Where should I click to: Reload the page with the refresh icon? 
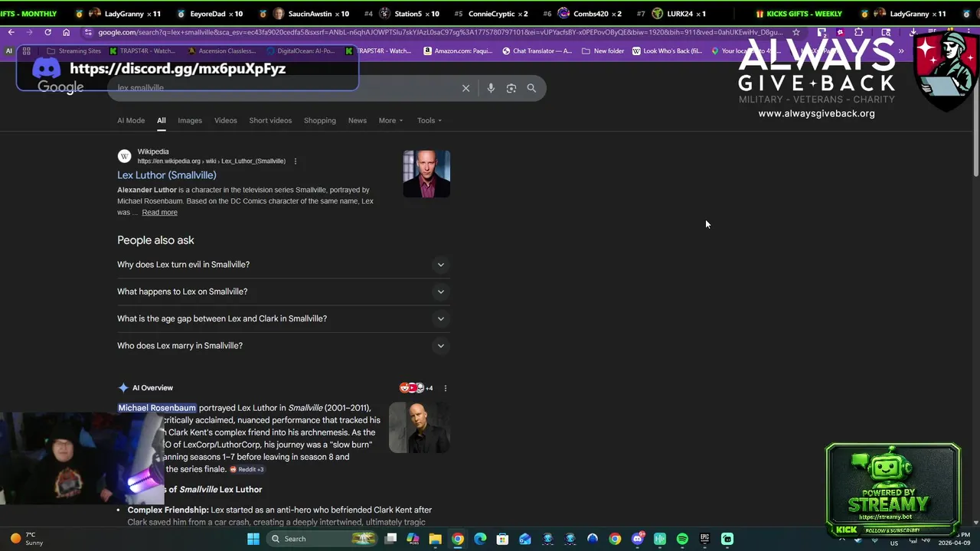[47, 32]
